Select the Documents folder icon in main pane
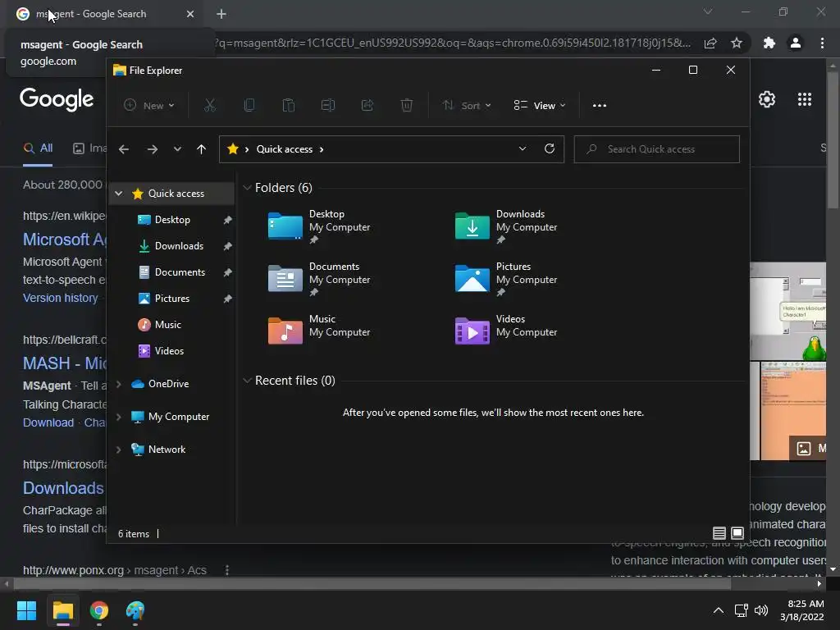Screen dimensions: 840x630 coord(285,278)
